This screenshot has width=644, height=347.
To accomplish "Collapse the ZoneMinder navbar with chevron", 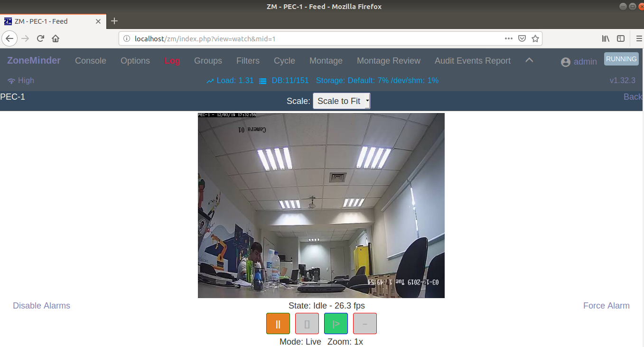I will 529,60.
